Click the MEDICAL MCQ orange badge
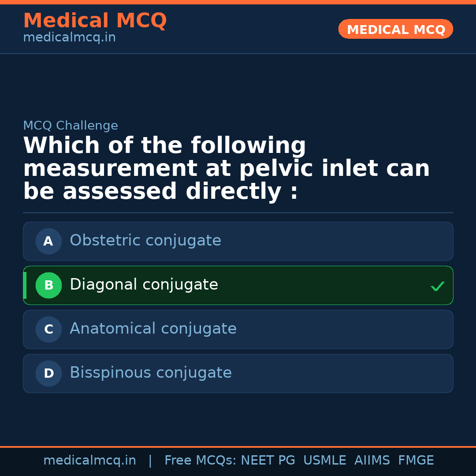This screenshot has width=476, height=476. (x=395, y=29)
